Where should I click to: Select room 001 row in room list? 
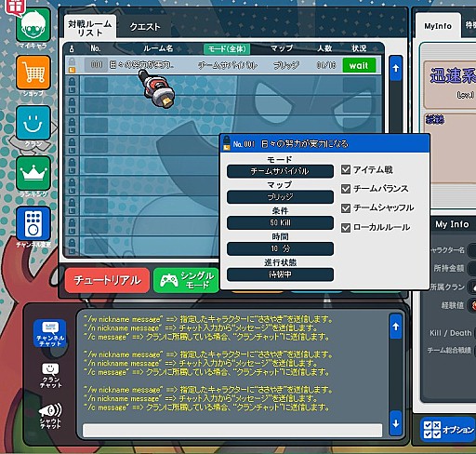pyautogui.click(x=223, y=65)
